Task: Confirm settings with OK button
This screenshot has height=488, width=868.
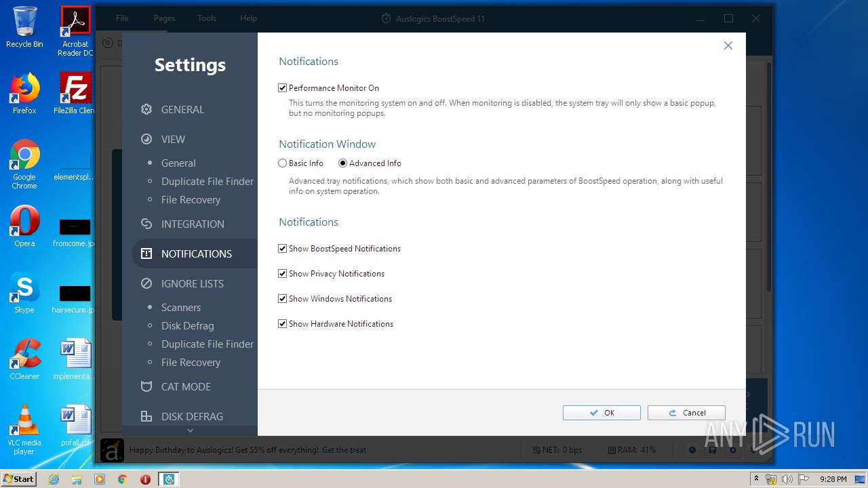Action: (x=601, y=413)
